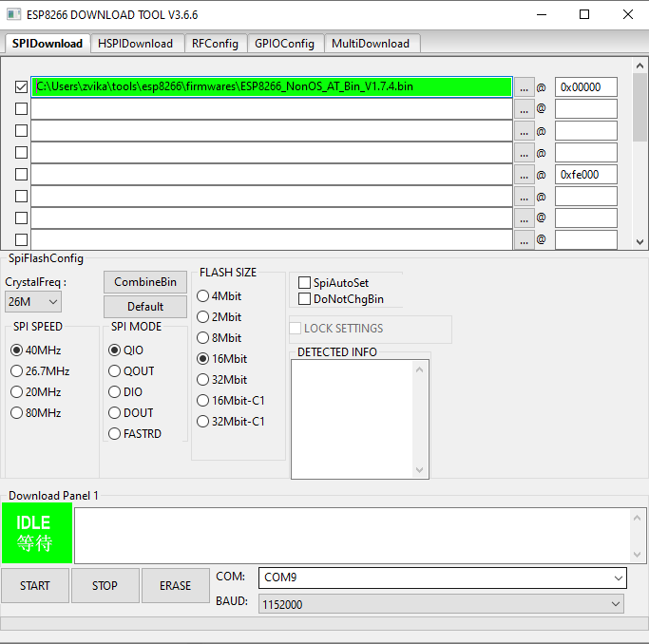649x644 pixels.
Task: Open the CrystalFreq 26M dropdown
Action: point(33,301)
